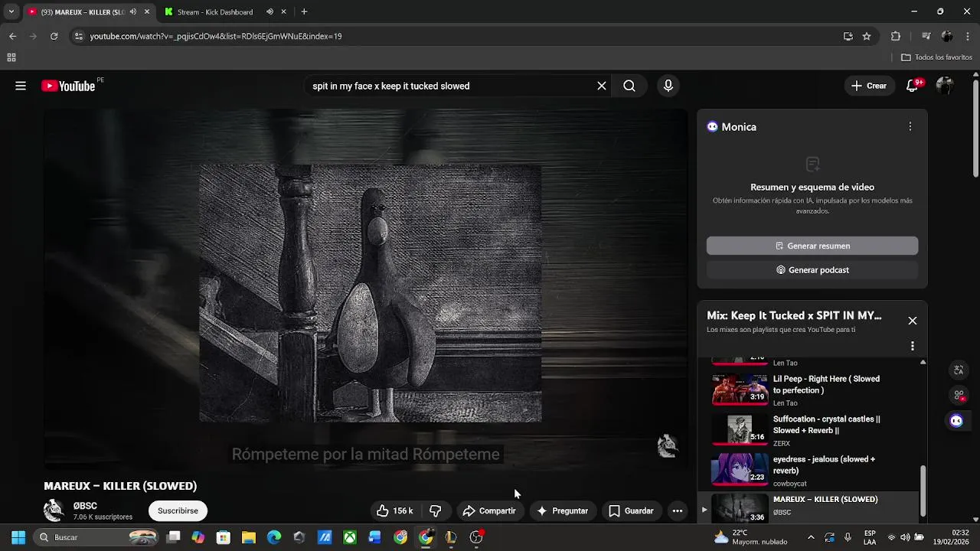980x551 pixels.
Task: Open more actions ellipsis below the video
Action: click(677, 510)
